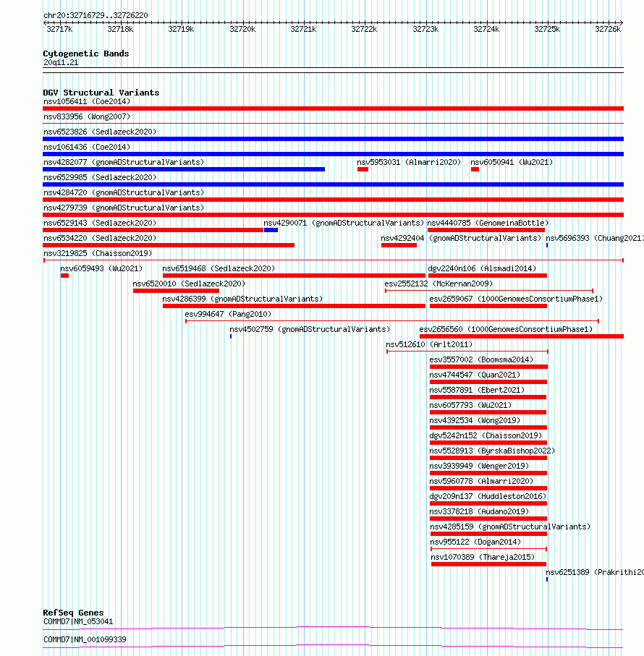644x656 pixels.
Task: Open nsv4284720 (gnomADStructuralVariants) label
Action: tap(124, 192)
